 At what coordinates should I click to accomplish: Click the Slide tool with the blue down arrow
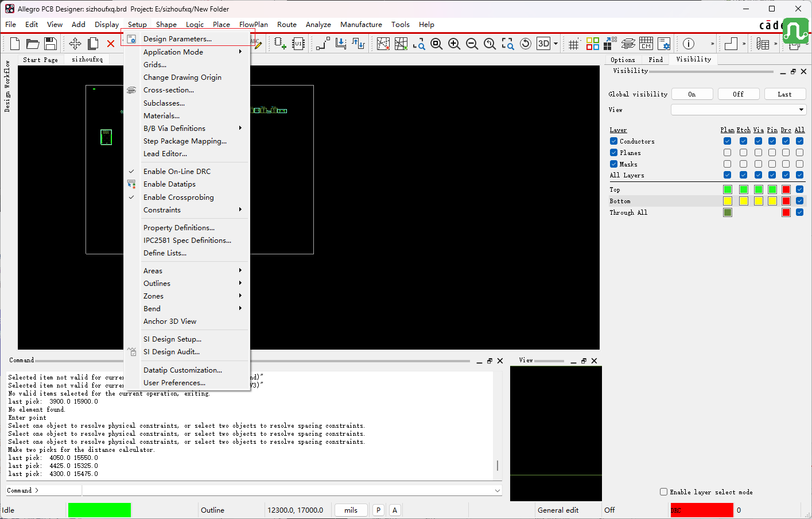[341, 44]
